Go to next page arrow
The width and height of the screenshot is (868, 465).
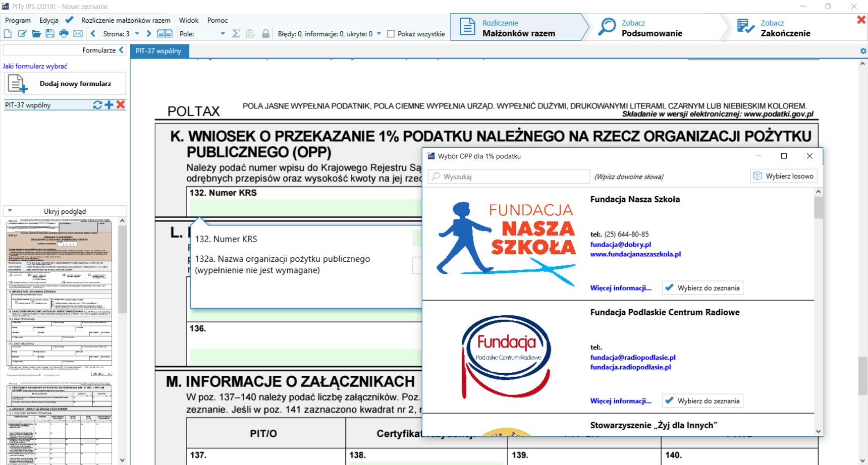(148, 34)
